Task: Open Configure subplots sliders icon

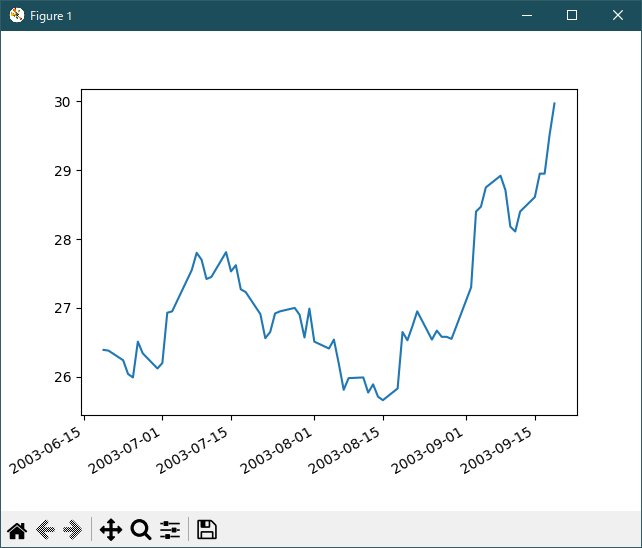Action: [x=170, y=530]
